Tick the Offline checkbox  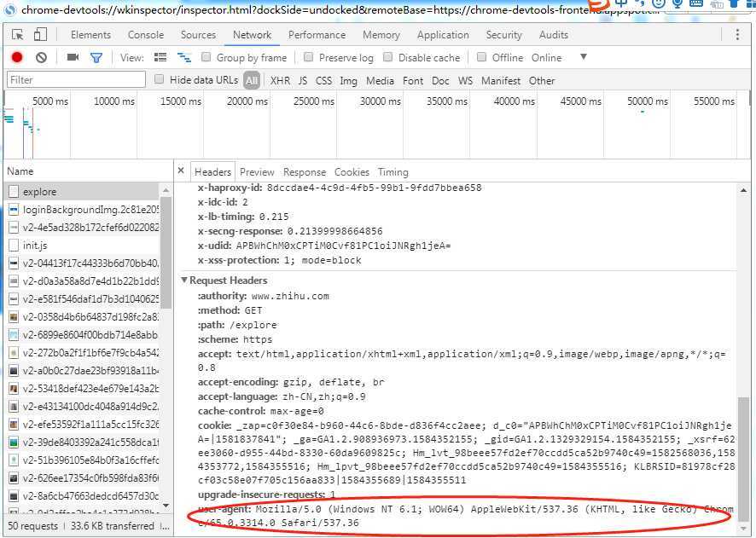[x=481, y=57]
